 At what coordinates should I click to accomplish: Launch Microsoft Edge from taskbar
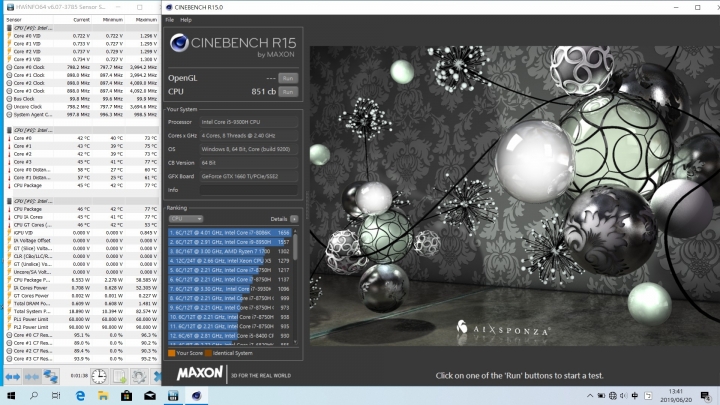[80, 395]
